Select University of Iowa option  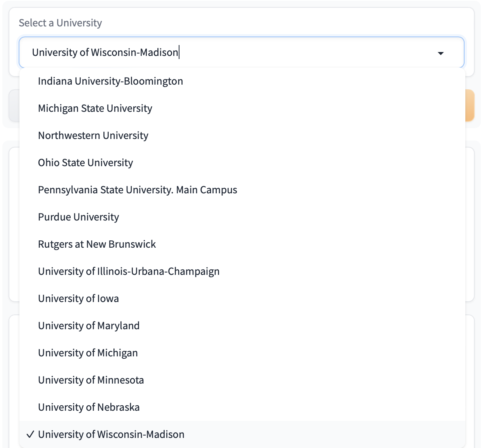(x=78, y=299)
